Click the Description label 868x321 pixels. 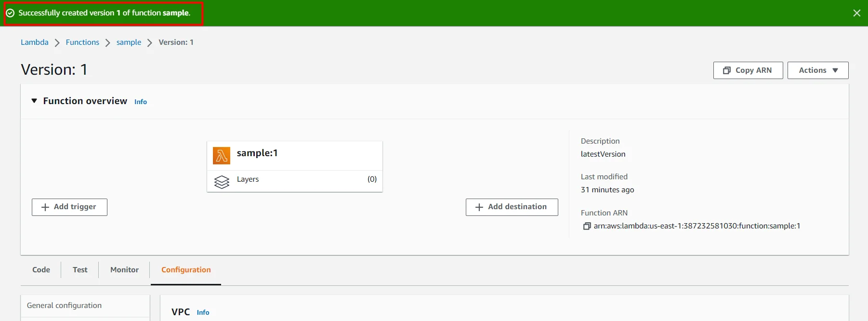click(x=600, y=141)
